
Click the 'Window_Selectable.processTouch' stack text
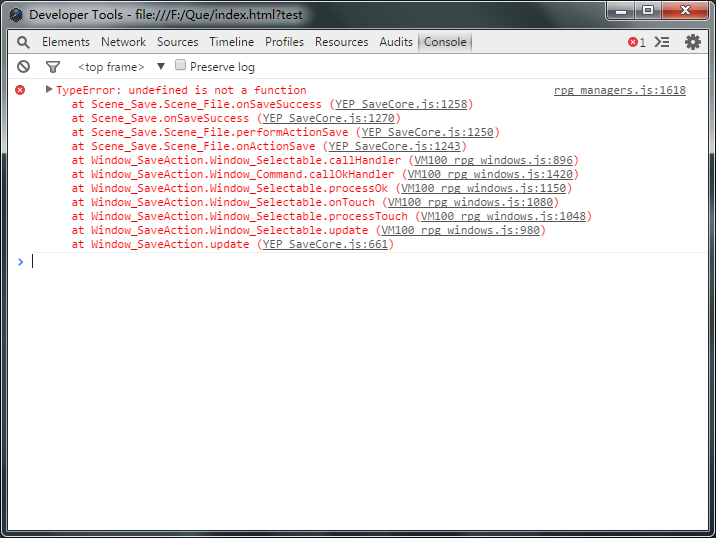click(x=309, y=216)
